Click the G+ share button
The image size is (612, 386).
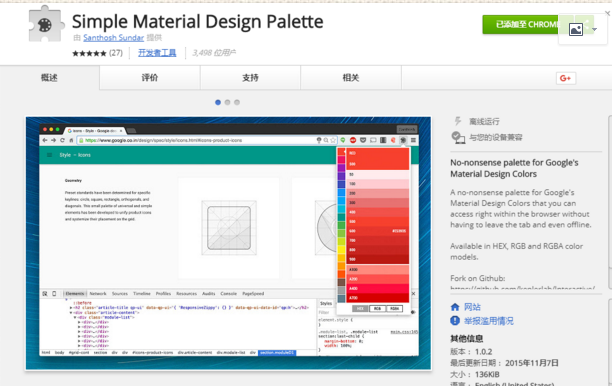click(x=566, y=78)
